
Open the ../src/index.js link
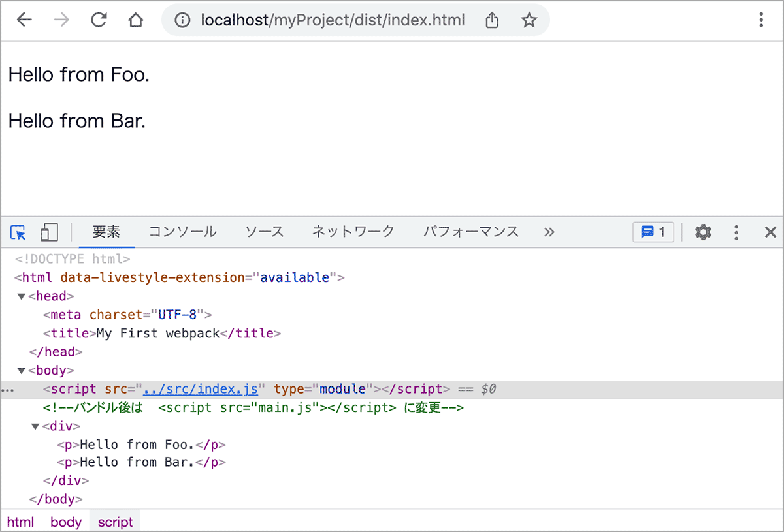pyautogui.click(x=201, y=389)
